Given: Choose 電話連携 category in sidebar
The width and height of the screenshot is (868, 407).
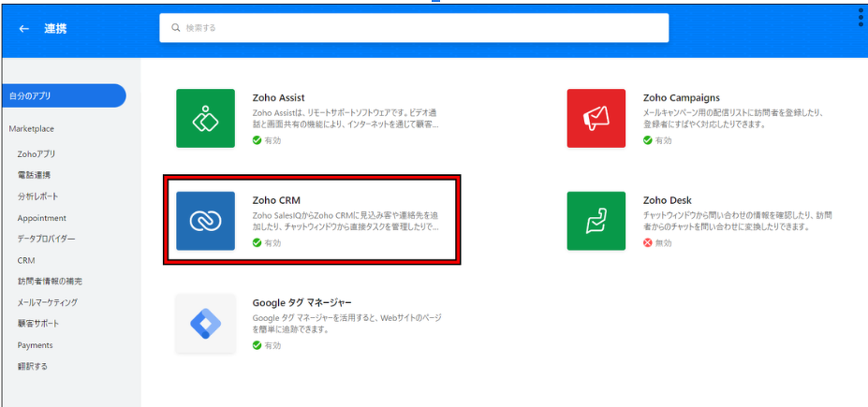Looking at the screenshot, I should point(35,175).
